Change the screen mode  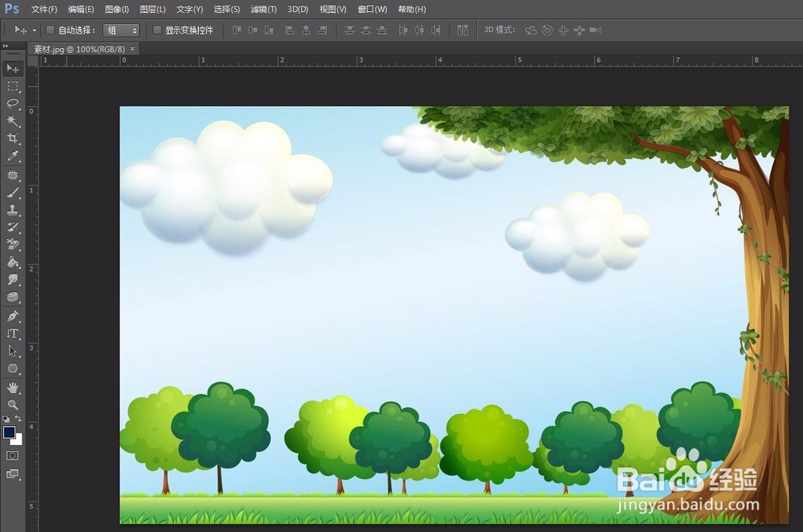(x=12, y=474)
